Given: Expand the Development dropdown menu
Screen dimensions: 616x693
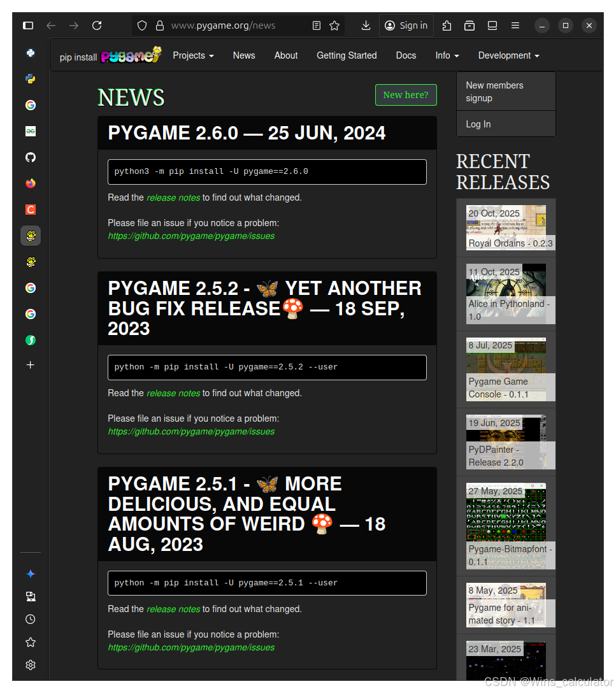Looking at the screenshot, I should pyautogui.click(x=508, y=55).
